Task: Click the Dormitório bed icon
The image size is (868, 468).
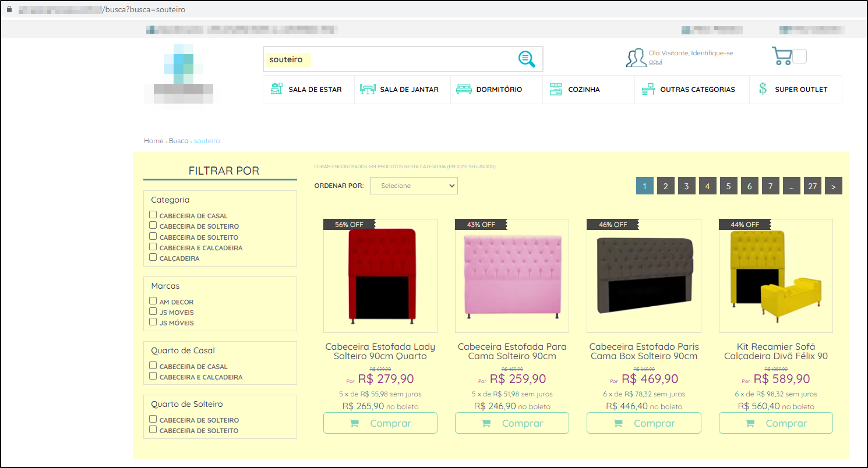Action: tap(464, 89)
